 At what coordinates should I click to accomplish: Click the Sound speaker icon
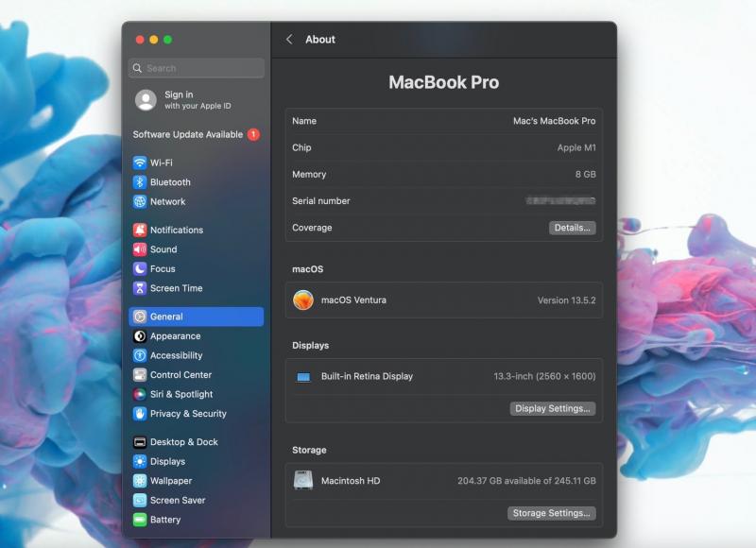point(140,249)
